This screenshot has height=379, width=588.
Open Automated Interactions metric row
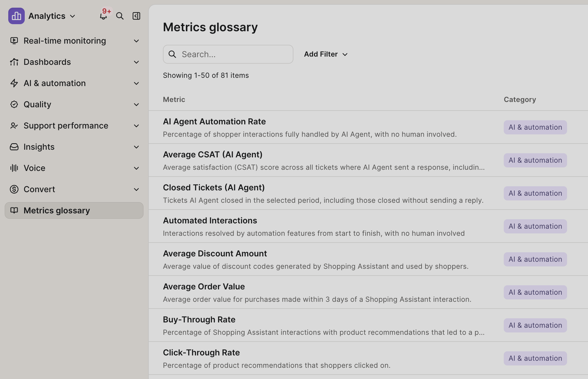click(368, 226)
